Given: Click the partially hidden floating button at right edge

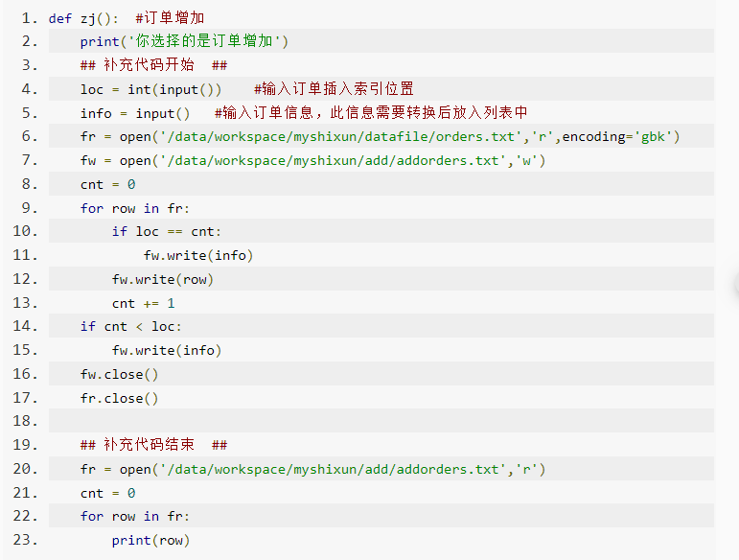Looking at the screenshot, I should 734,286.
